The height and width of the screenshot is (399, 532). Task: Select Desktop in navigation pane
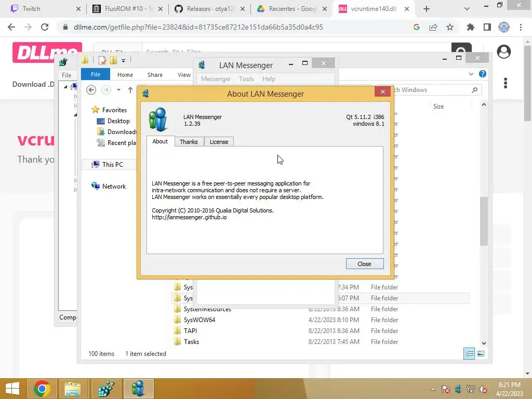(118, 121)
